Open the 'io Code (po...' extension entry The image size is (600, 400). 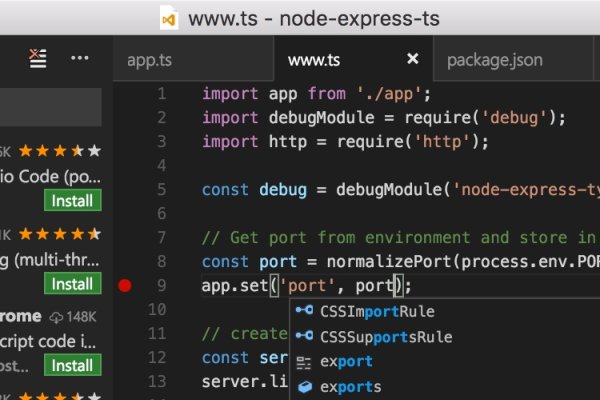click(51, 177)
